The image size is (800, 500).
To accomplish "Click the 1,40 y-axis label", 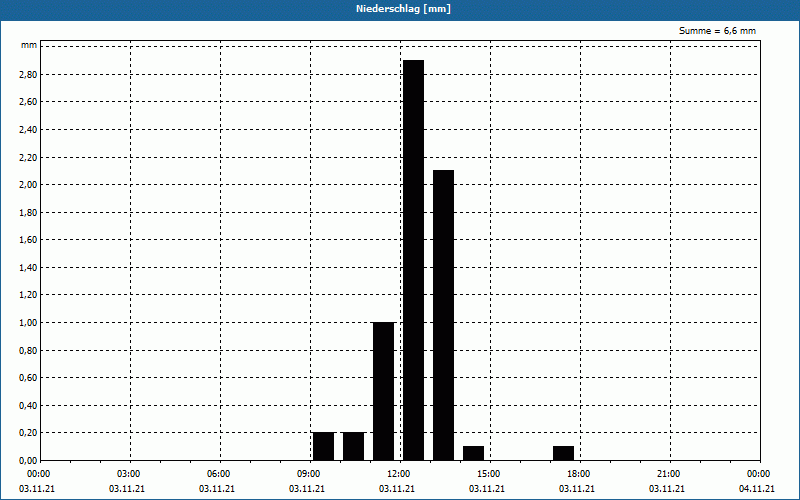I will coord(28,267).
